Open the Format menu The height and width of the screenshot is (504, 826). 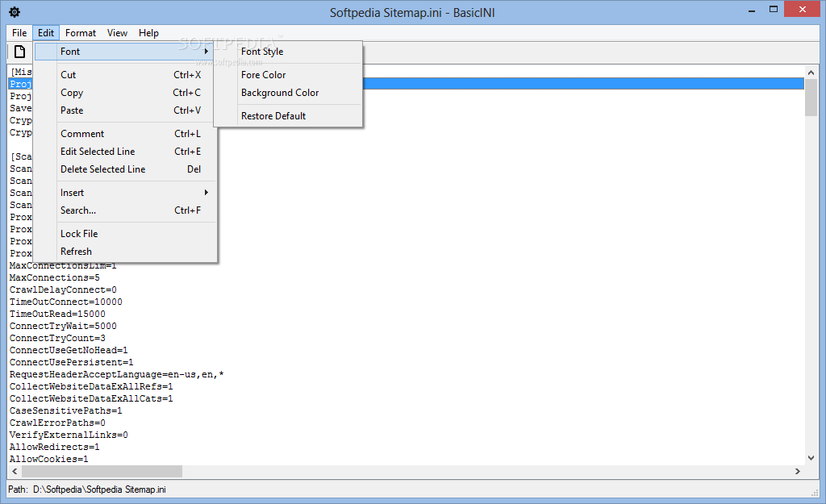(81, 32)
